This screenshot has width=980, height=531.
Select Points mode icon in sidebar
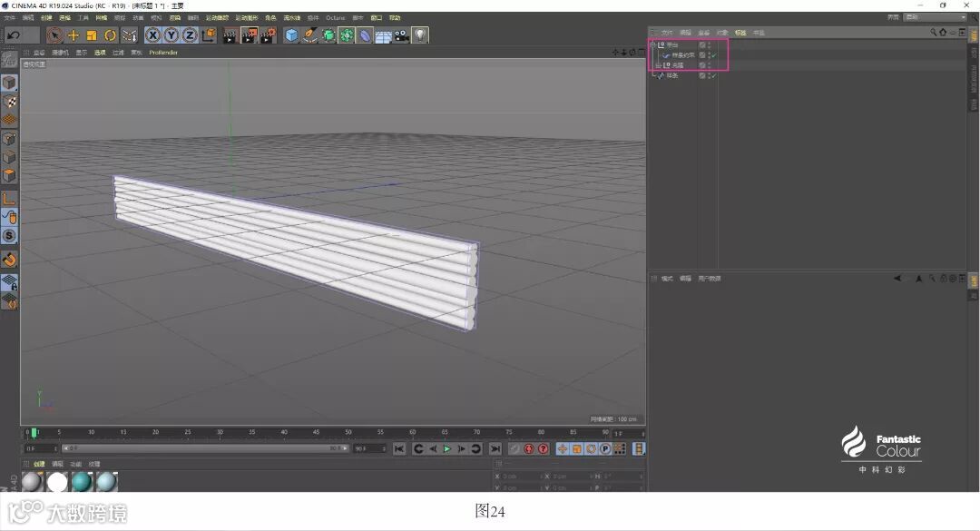point(9,138)
